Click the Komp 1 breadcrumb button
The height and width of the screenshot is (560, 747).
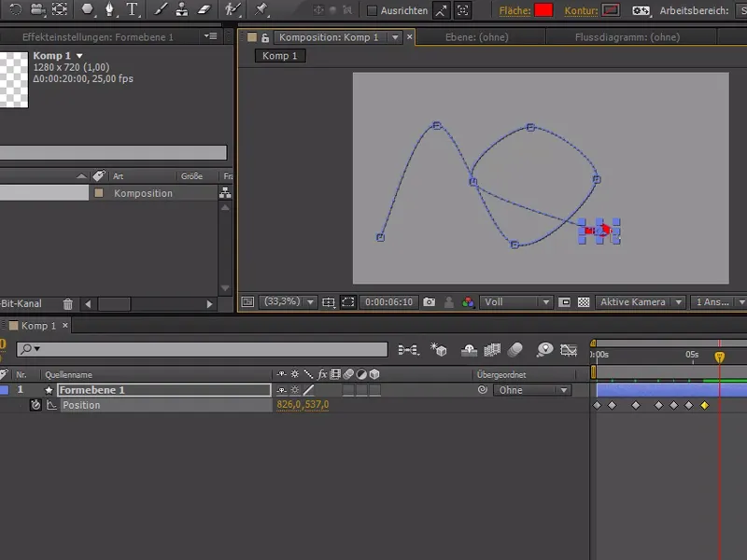click(x=279, y=56)
